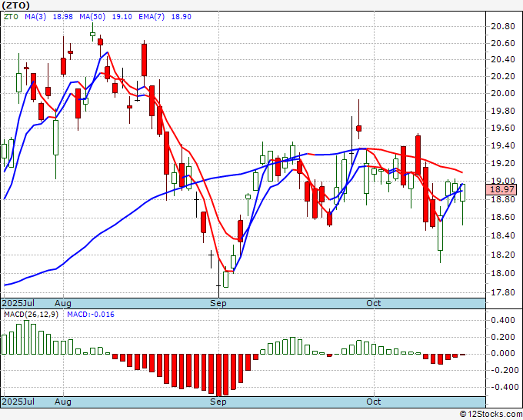
Task: Click the 18.00 price axis label
Action: (503, 273)
